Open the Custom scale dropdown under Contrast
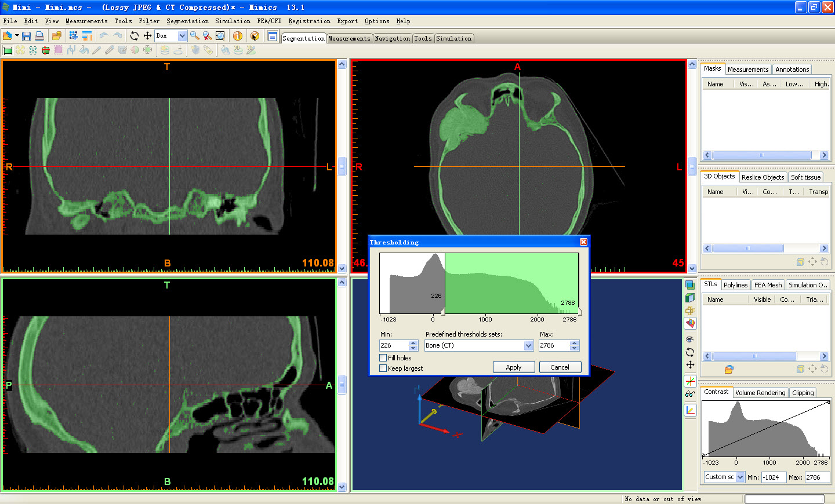Screen dimensions: 835x504 point(740,477)
